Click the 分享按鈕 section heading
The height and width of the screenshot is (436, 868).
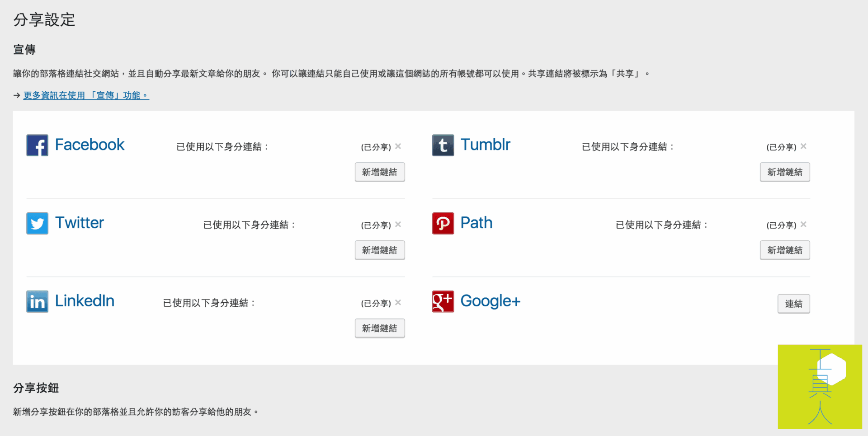point(36,388)
